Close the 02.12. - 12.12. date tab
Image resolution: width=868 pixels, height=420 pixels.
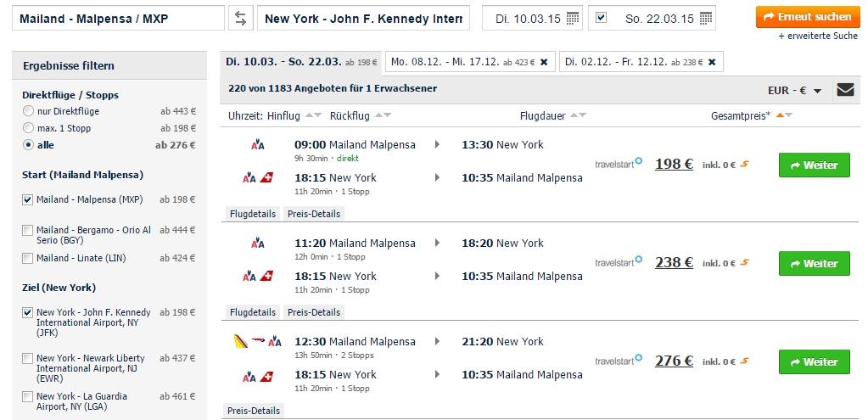(x=712, y=62)
